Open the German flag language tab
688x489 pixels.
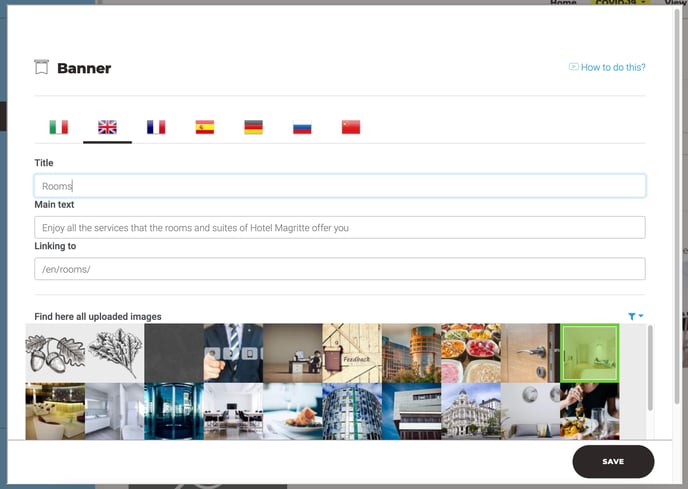pos(253,127)
